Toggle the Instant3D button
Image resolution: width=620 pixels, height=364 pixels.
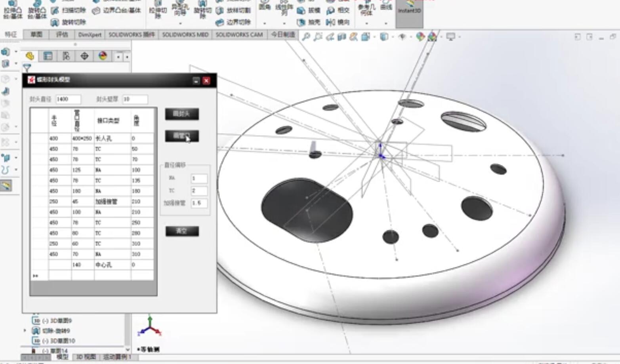pyautogui.click(x=409, y=11)
